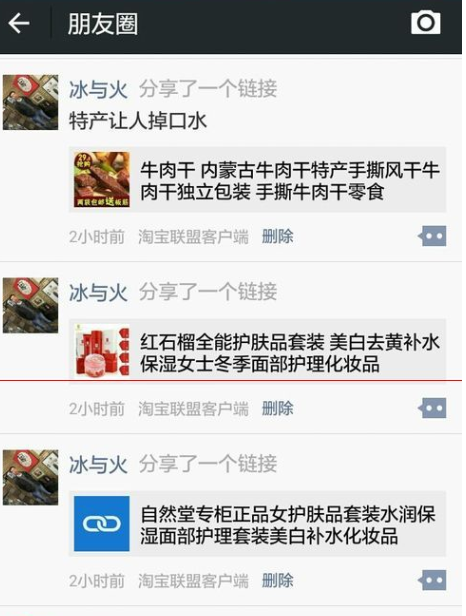Delete the 红石榴 skincare post
466x616 pixels.
click(277, 409)
